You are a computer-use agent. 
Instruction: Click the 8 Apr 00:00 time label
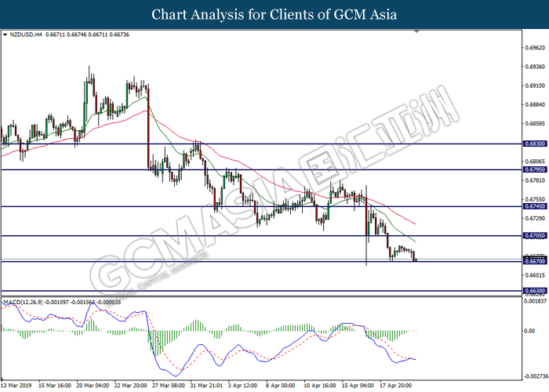[x=281, y=386]
